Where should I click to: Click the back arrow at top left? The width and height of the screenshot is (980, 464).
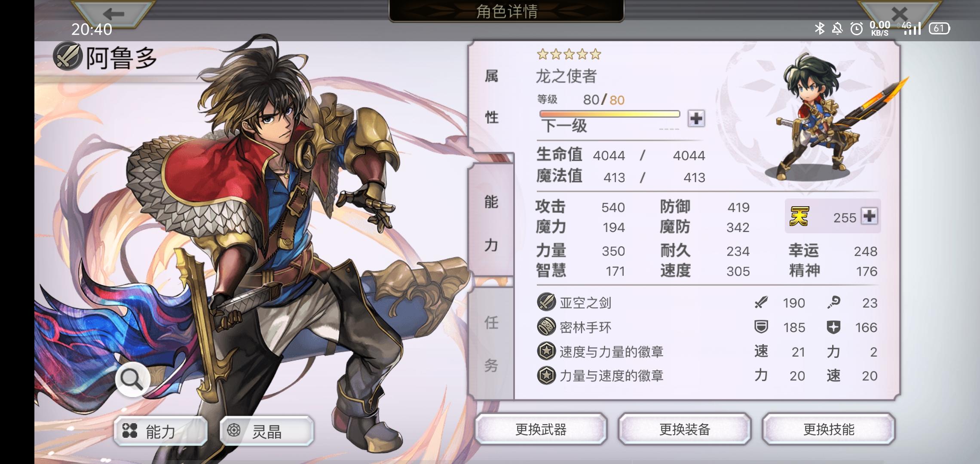[113, 13]
